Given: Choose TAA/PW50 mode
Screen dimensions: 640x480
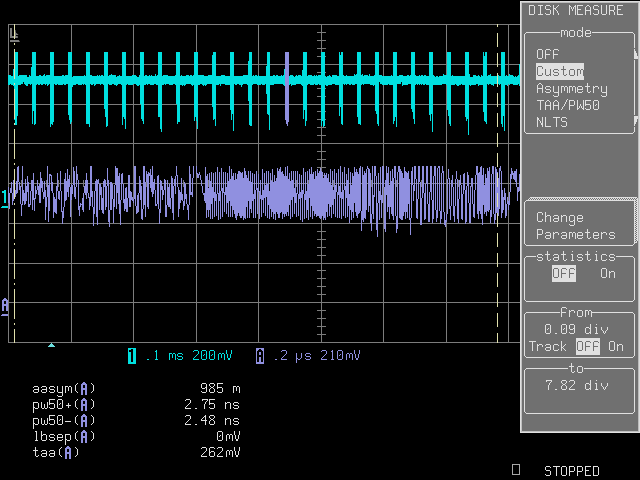Looking at the screenshot, I should tap(568, 105).
